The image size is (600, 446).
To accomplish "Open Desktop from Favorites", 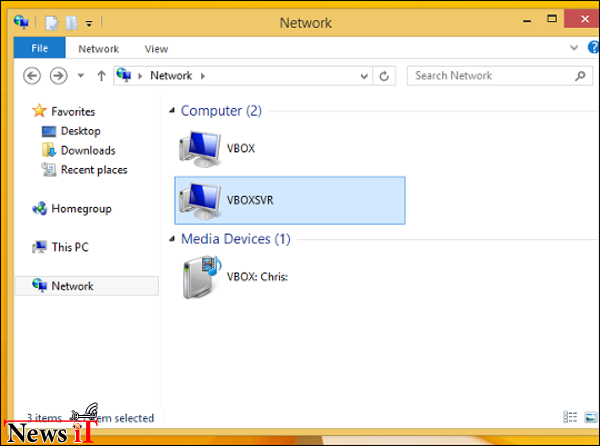I will [x=81, y=131].
